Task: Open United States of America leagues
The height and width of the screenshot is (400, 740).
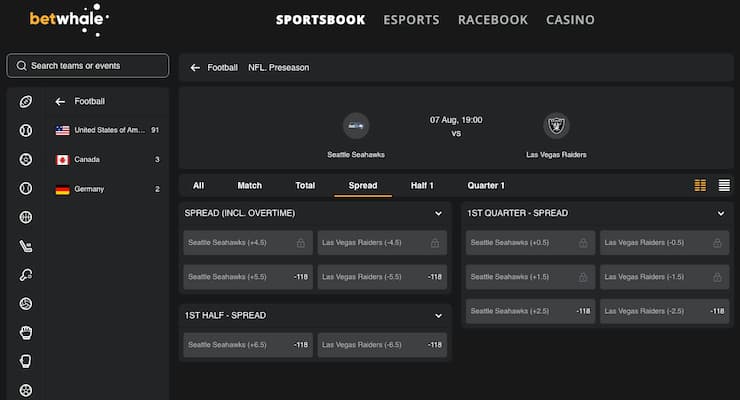Action: point(107,130)
